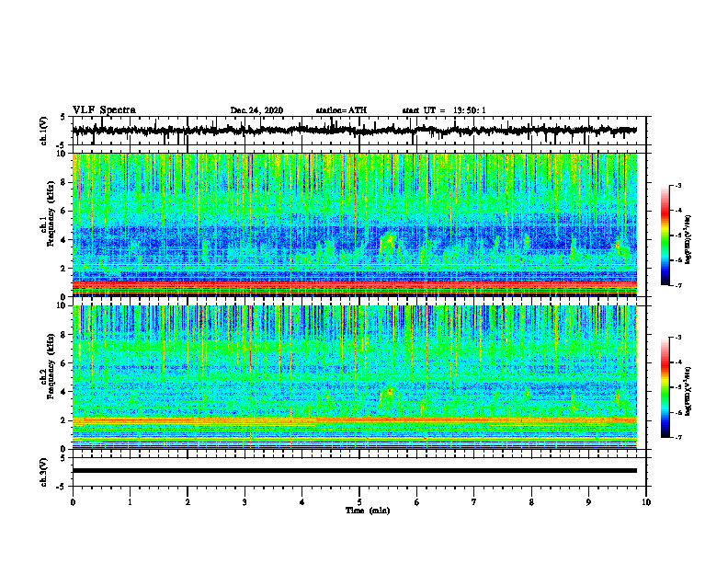This screenshot has height=563, width=728.
Task: Click the "-7" label on ch.1 color bar
Action: coord(678,285)
